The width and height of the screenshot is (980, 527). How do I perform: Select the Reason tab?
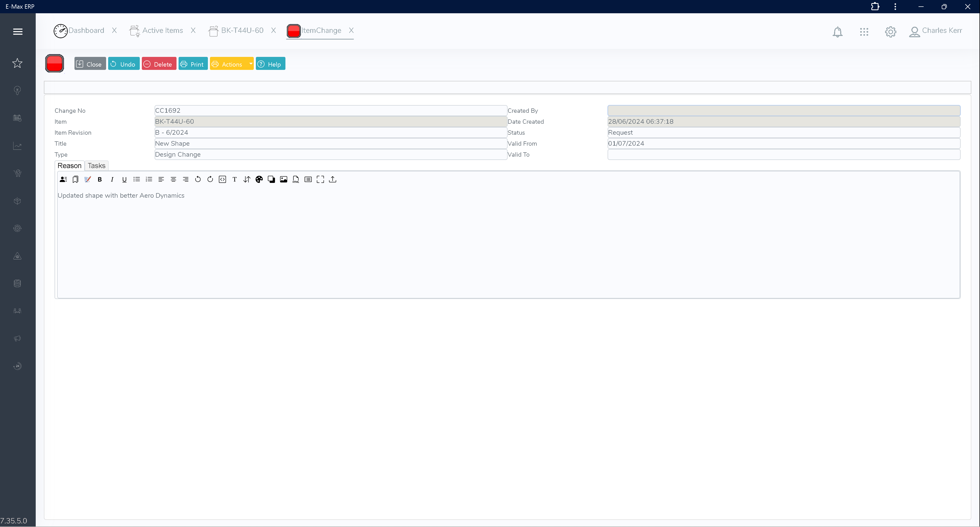pos(70,166)
